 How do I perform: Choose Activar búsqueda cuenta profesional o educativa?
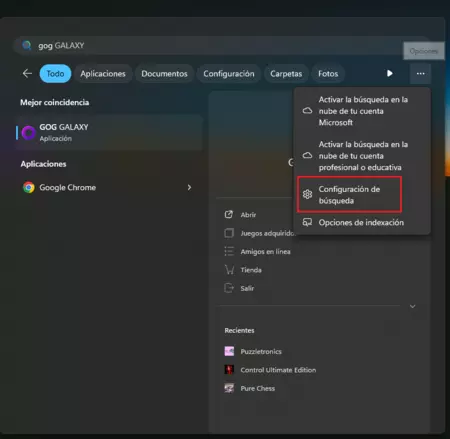coord(362,156)
